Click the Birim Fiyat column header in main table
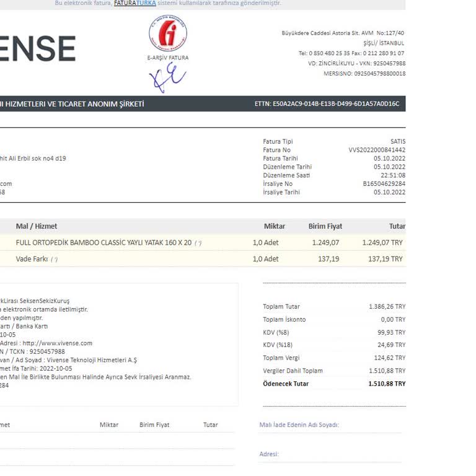Screen dimensions: 476x476 [x=325, y=226]
